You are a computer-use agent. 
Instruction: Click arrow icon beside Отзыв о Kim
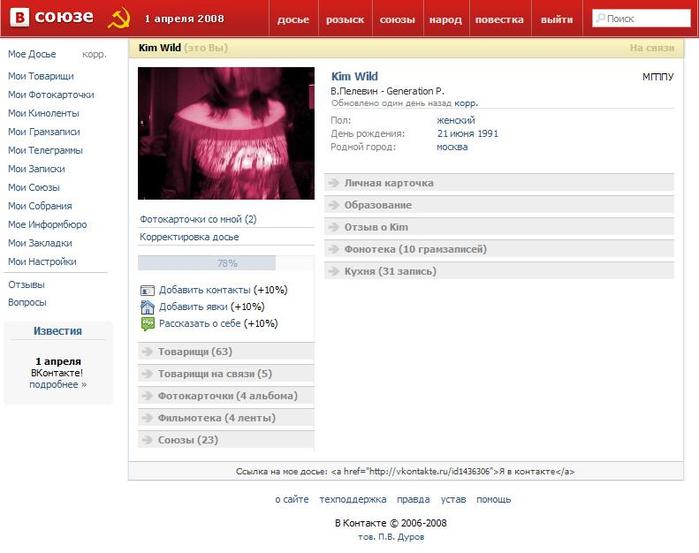[333, 227]
